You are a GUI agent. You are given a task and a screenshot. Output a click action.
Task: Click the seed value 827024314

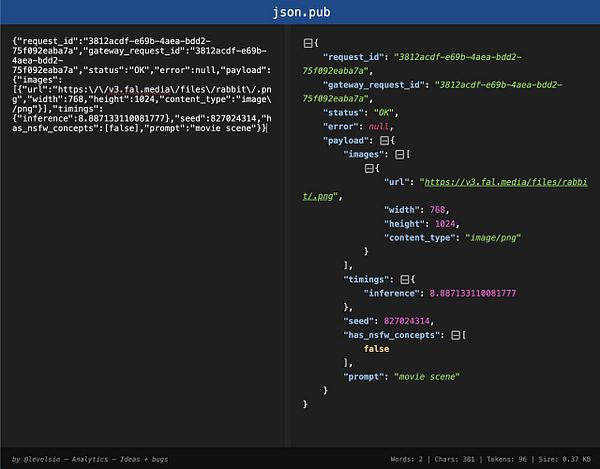407,321
